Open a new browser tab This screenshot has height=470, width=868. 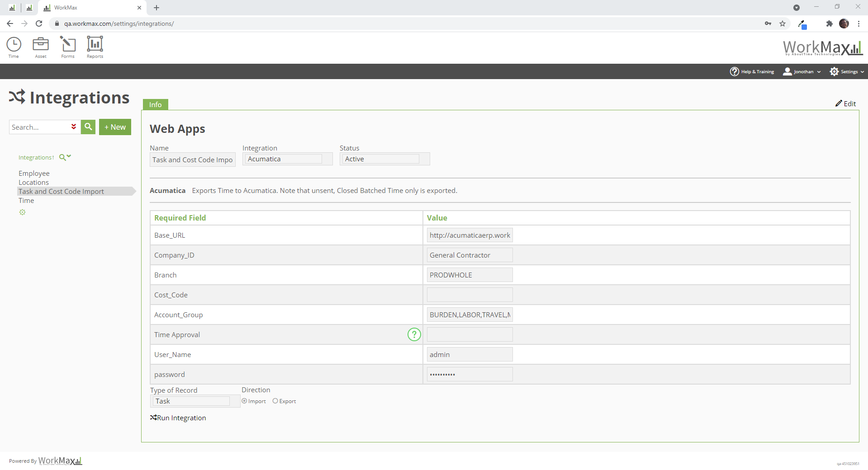pos(157,8)
